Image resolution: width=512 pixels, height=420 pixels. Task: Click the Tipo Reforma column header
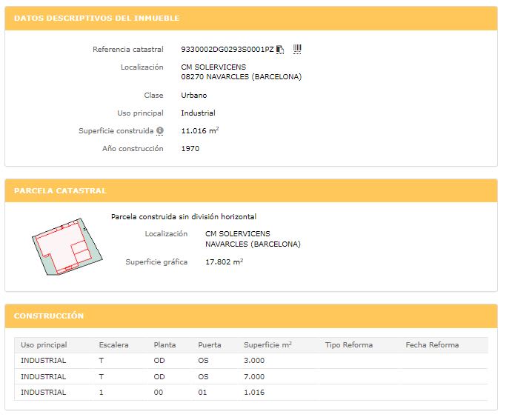click(x=348, y=344)
